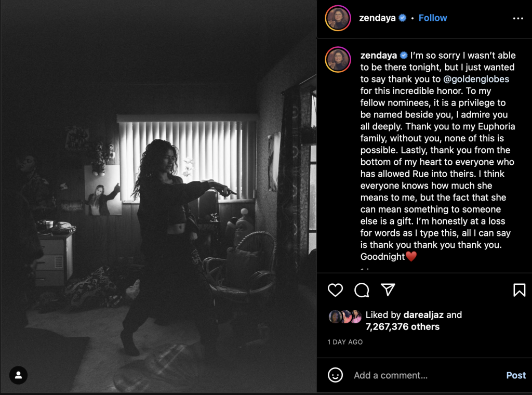The height and width of the screenshot is (395, 532).
Task: Show tagged people icon on the photo
Action: pyautogui.click(x=18, y=375)
